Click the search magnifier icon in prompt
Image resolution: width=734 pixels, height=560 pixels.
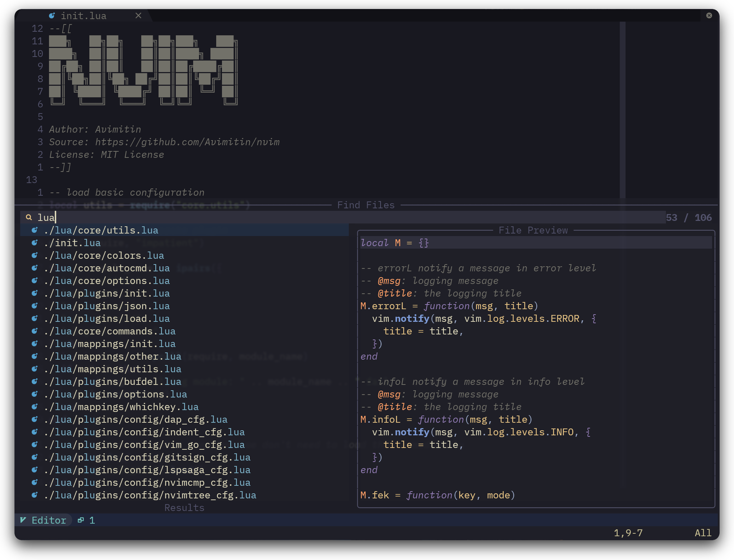click(x=29, y=217)
